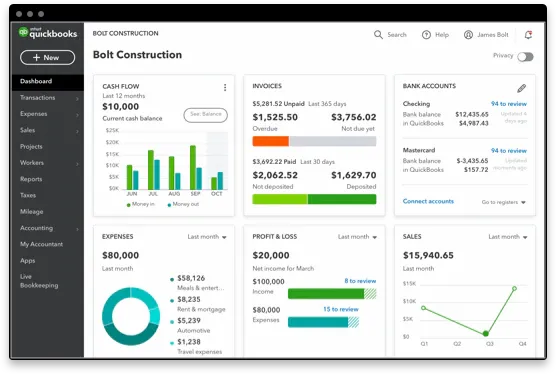This screenshot has height=374, width=556.
Task: Open Mastercard 94 to review link
Action: [x=509, y=150]
